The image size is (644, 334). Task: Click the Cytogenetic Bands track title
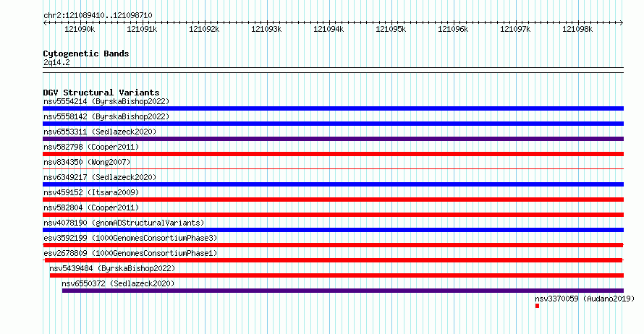pyautogui.click(x=86, y=53)
